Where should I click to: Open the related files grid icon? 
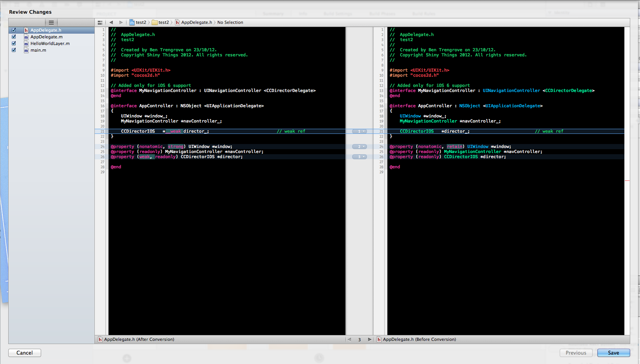coord(100,23)
